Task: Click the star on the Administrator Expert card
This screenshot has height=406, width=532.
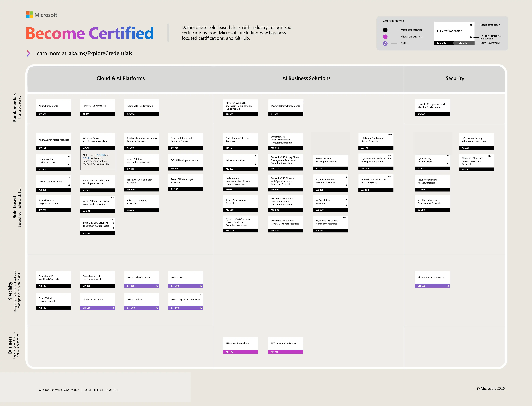Action: click(255, 156)
